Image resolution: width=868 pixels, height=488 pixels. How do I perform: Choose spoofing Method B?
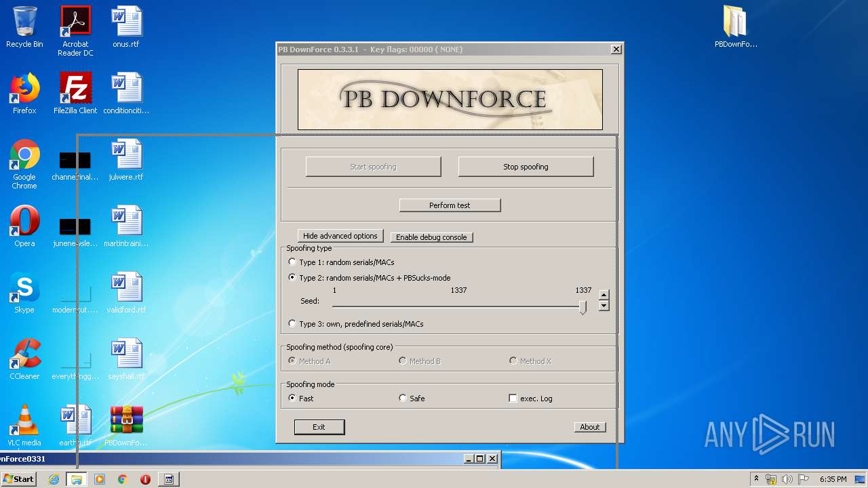403,361
